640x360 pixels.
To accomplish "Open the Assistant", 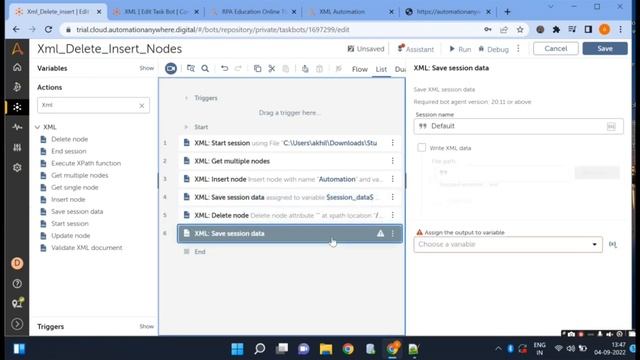I will click(x=416, y=49).
